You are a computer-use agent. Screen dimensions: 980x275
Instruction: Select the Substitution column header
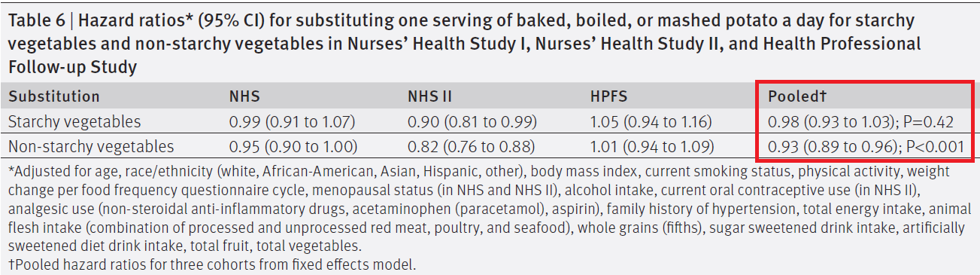click(54, 96)
